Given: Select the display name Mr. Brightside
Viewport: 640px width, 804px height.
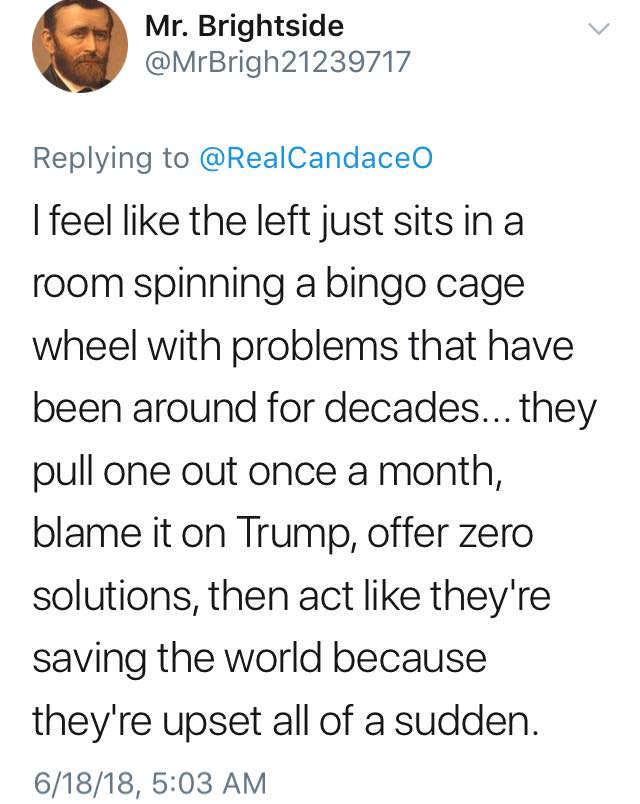Looking at the screenshot, I should [x=243, y=28].
